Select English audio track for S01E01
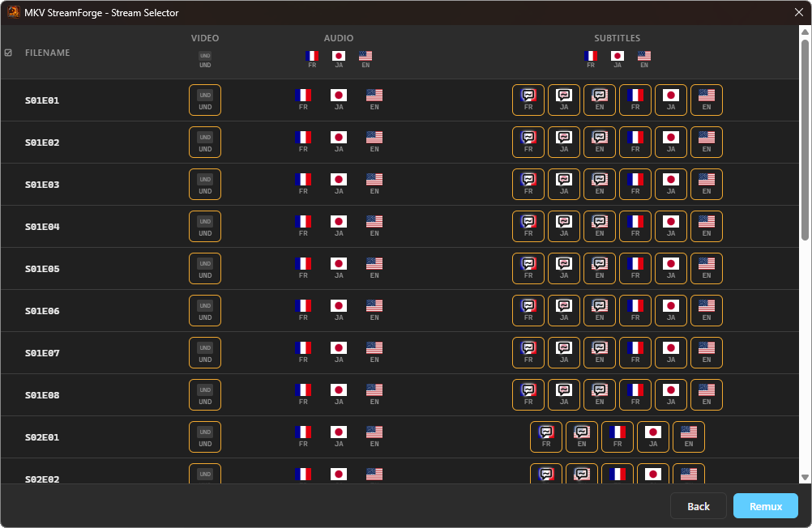812x528 pixels. tap(374, 100)
